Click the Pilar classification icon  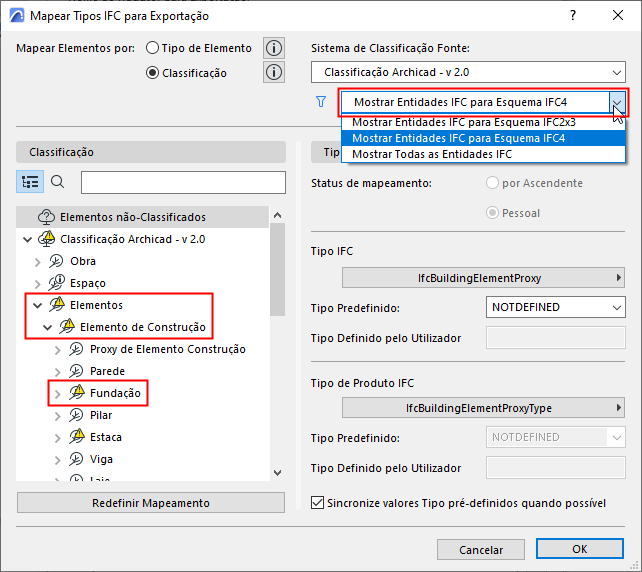(76, 415)
